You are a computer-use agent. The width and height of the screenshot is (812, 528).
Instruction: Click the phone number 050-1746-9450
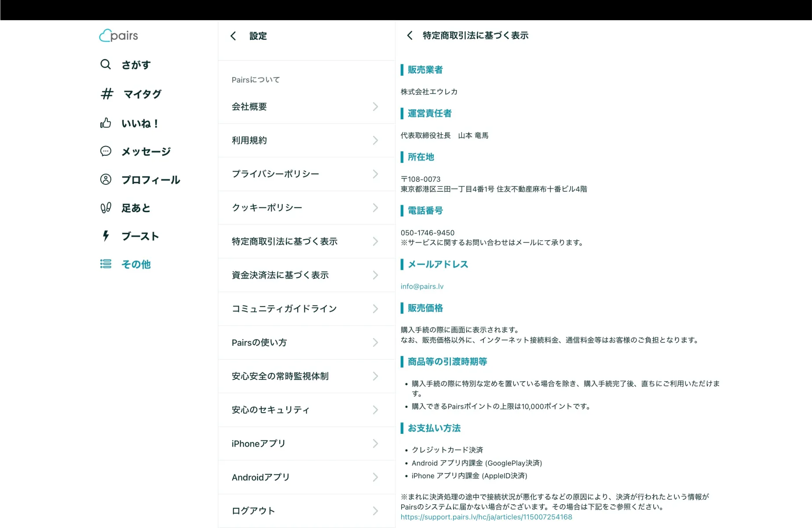pos(427,233)
